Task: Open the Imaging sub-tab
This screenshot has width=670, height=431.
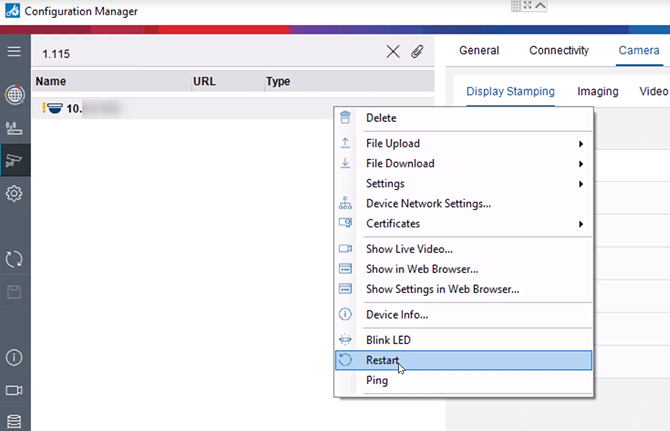Action: pos(597,92)
